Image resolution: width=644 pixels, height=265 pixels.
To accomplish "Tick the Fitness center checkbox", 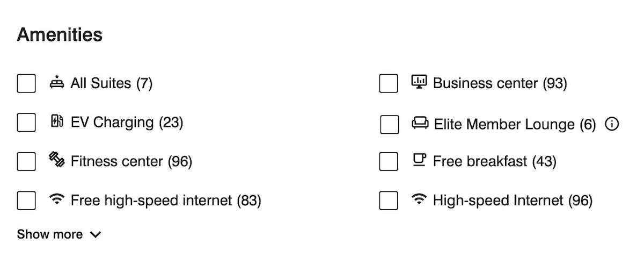I will pyautogui.click(x=26, y=161).
